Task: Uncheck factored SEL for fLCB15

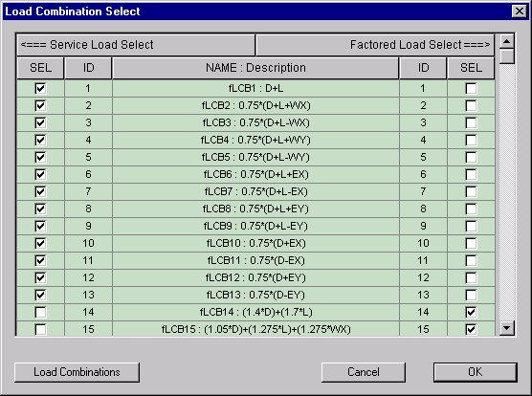Action: pyautogui.click(x=471, y=329)
